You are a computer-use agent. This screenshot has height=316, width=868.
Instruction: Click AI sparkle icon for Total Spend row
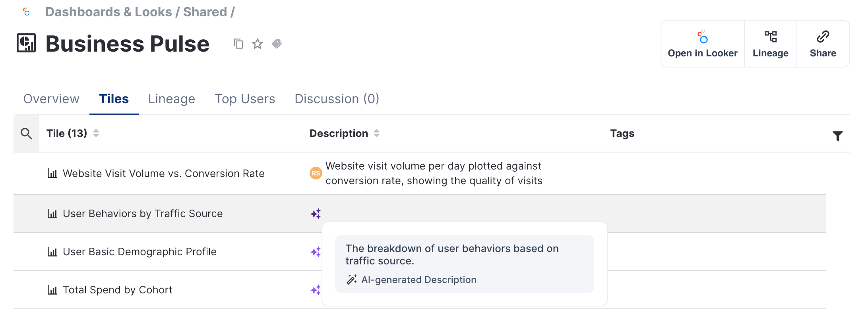316,290
